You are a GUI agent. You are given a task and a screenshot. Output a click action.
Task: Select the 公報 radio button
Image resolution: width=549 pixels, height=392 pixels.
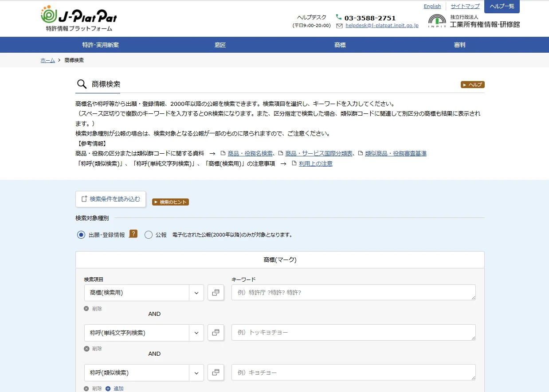click(149, 235)
